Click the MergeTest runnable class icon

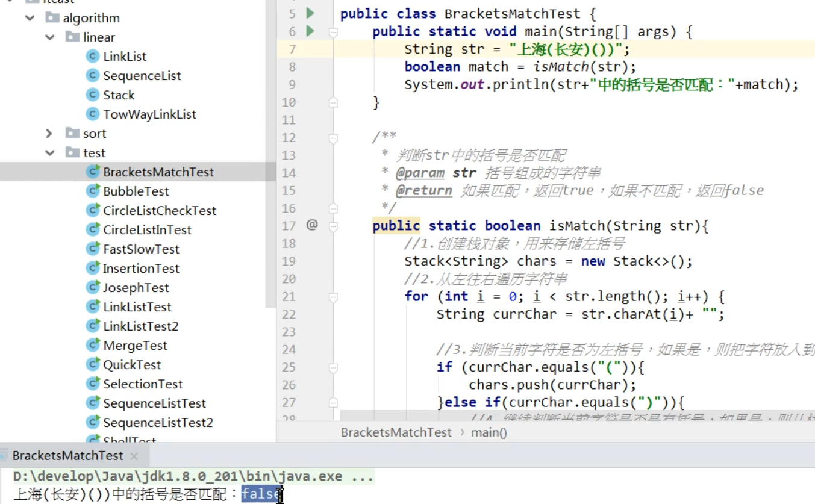93,345
